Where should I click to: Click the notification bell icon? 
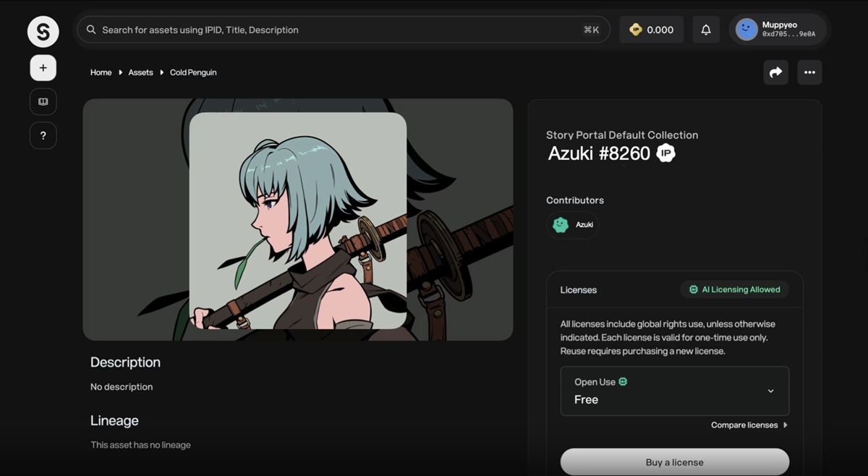point(706,29)
